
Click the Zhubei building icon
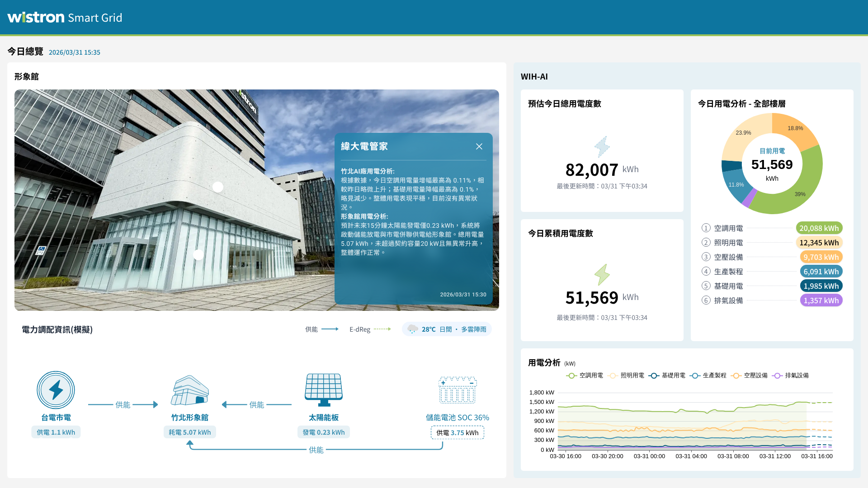tap(190, 390)
